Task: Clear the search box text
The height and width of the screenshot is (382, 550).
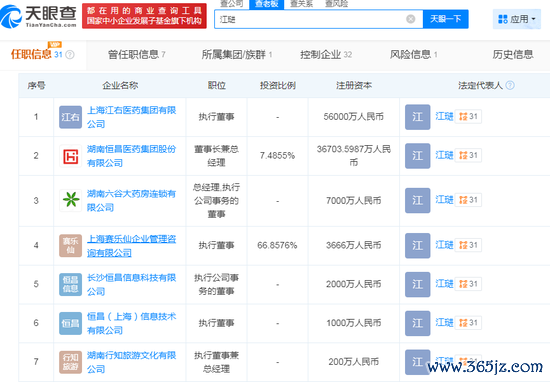Action: coord(410,19)
